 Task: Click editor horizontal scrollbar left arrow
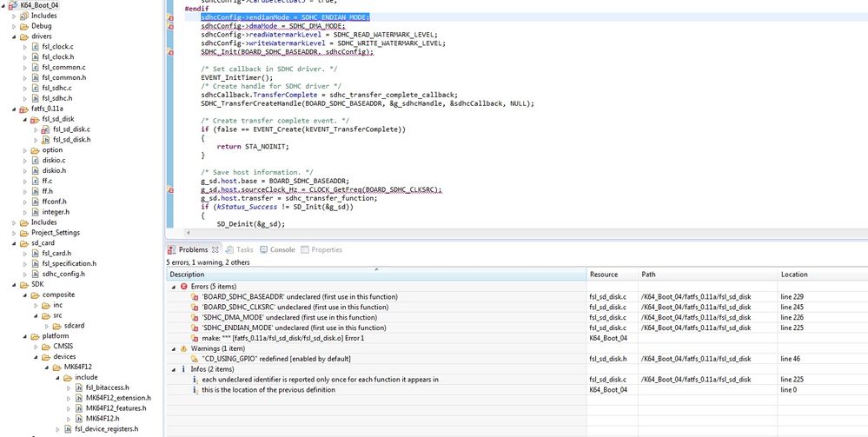click(189, 233)
